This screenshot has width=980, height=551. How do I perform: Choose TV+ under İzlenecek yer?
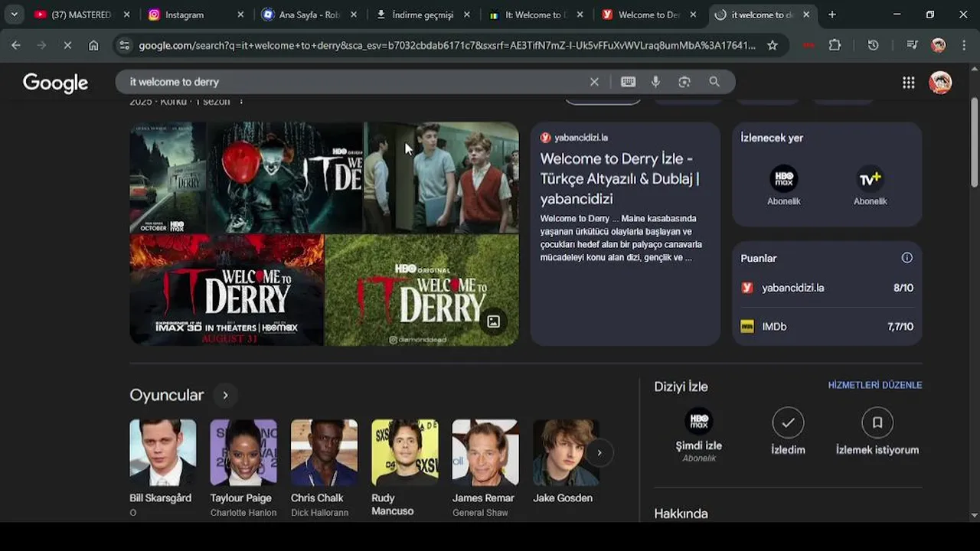pos(870,184)
